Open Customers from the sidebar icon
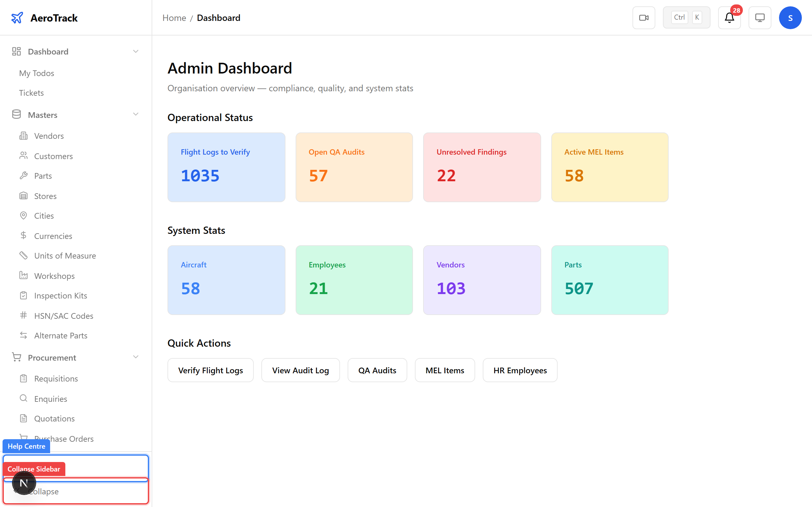812x507 pixels. click(x=23, y=156)
